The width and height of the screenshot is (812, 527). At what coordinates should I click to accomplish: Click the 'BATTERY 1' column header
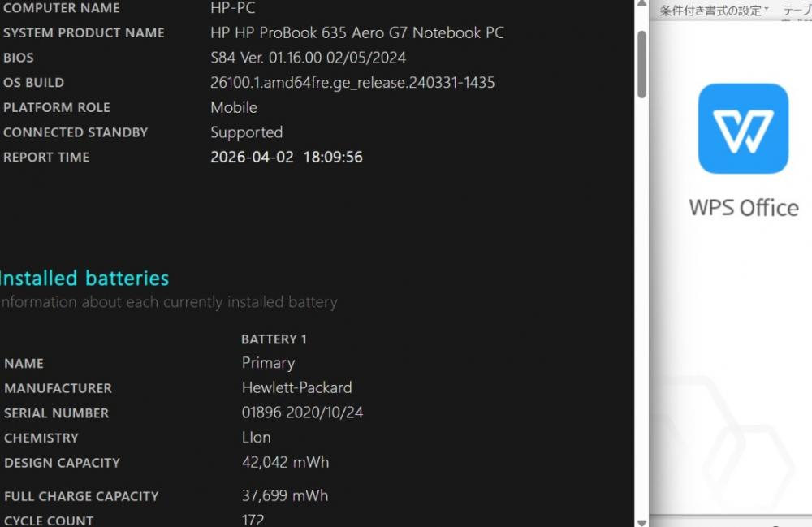pos(274,339)
